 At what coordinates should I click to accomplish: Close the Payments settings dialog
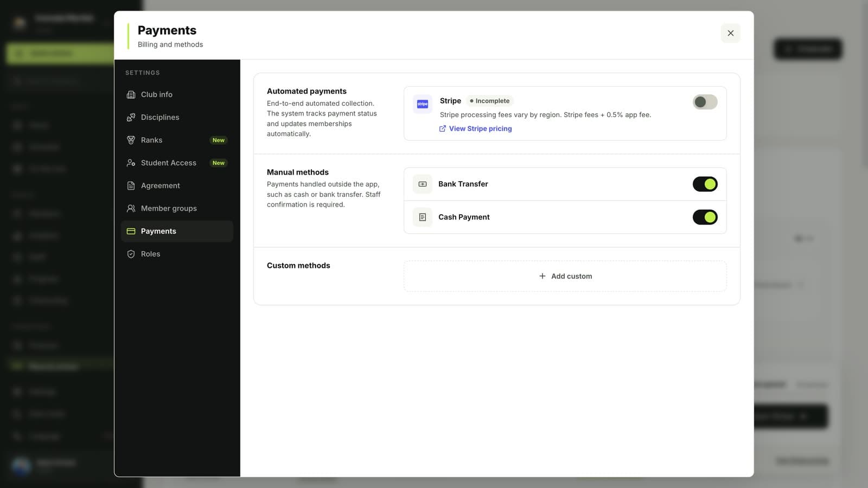click(731, 33)
